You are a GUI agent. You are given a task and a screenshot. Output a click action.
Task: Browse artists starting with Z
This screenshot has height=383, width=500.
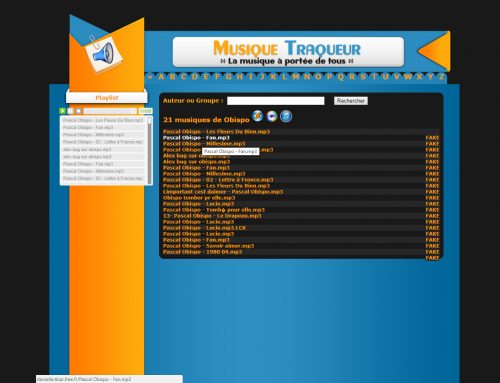pos(442,77)
